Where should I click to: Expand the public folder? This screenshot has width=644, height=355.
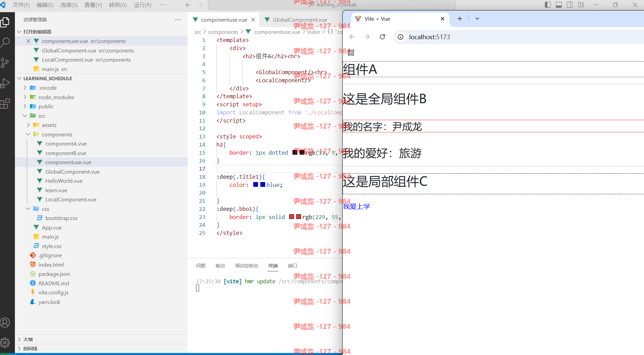(x=25, y=106)
